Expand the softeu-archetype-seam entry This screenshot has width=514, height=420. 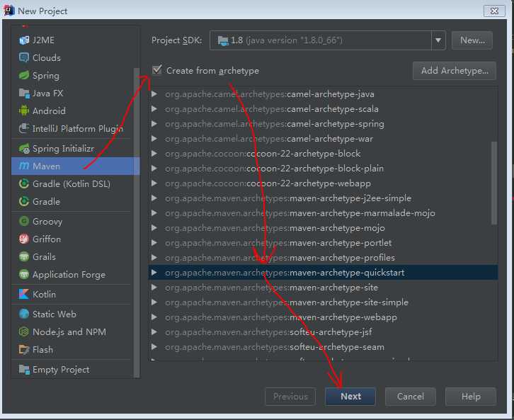coord(154,347)
